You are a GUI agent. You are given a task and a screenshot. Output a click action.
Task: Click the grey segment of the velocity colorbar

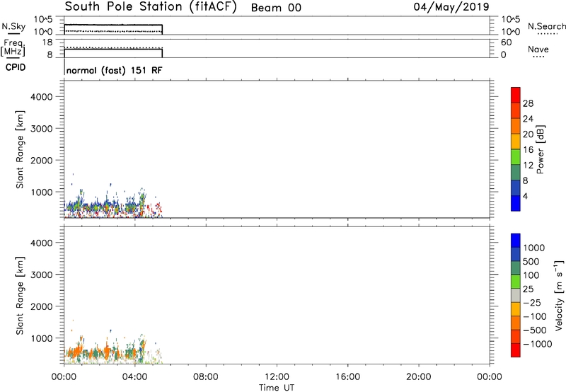click(516, 296)
